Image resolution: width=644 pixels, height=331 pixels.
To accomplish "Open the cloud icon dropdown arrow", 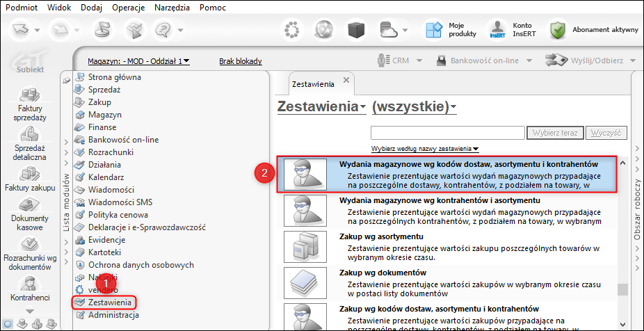I will 405,30.
